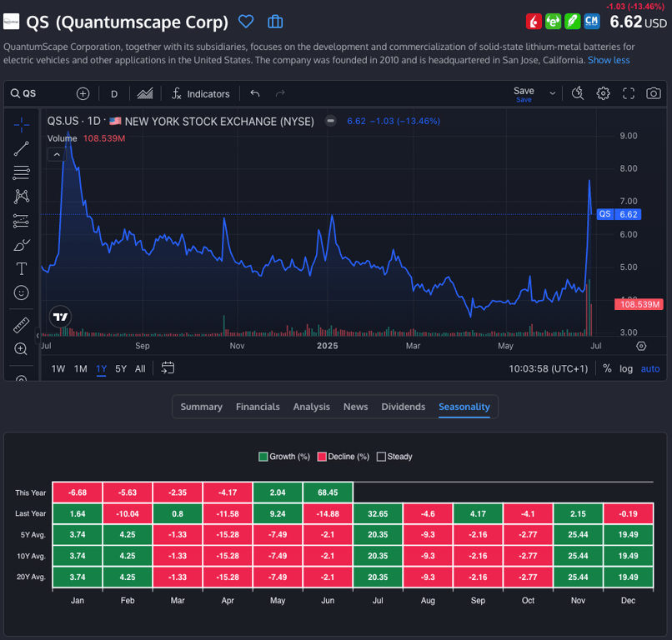Pick the ruler measure tool
Screen dimensions: 672x640
coord(22,325)
